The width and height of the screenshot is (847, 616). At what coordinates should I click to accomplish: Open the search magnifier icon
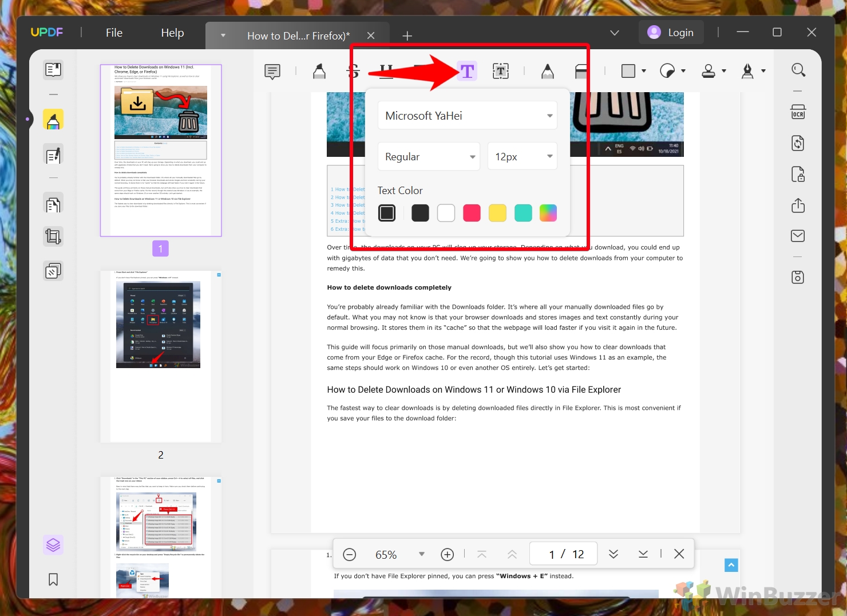tap(798, 70)
